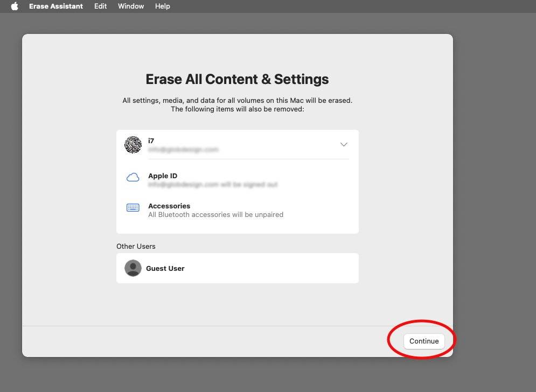Click the Other Users heading
Image resolution: width=536 pixels, height=392 pixels.
click(x=136, y=247)
